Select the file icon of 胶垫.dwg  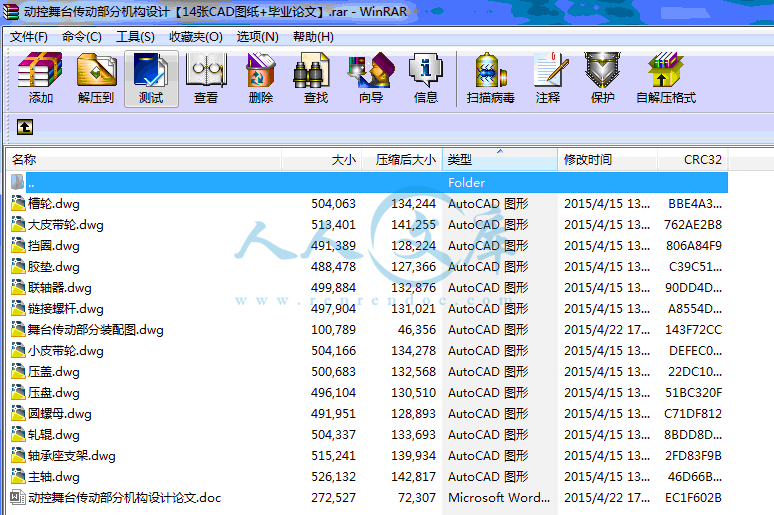(18, 266)
